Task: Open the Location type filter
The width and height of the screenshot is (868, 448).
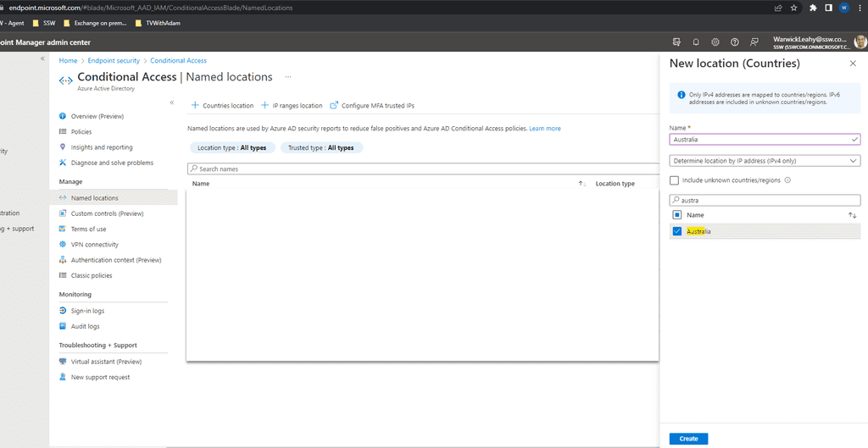Action: click(x=231, y=147)
